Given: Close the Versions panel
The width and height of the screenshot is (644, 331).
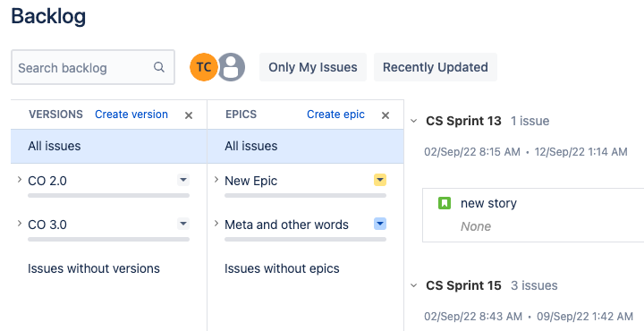Looking at the screenshot, I should pyautogui.click(x=189, y=115).
